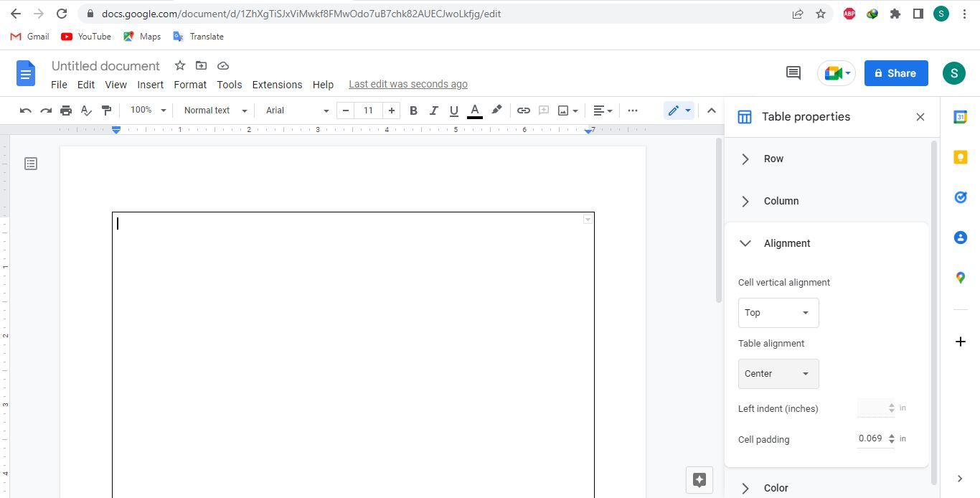Toggle Bold formatting
The image size is (980, 498).
coord(413,111)
